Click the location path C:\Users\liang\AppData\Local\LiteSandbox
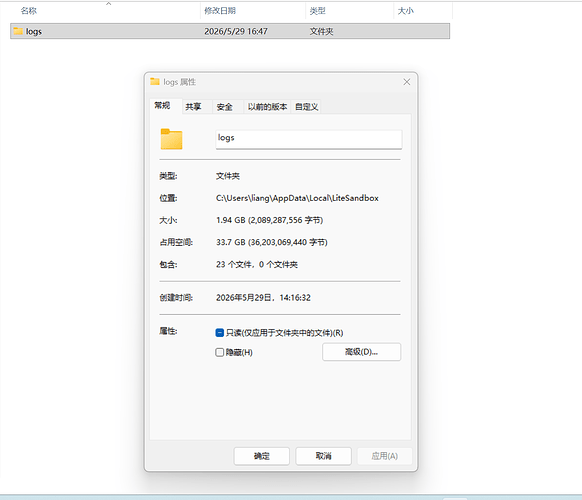 click(297, 198)
